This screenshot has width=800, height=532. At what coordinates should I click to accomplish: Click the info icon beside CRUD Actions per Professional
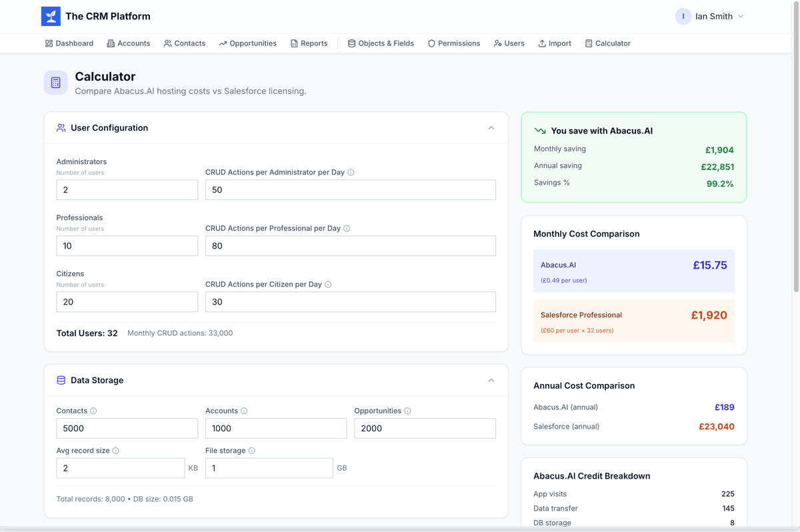347,229
